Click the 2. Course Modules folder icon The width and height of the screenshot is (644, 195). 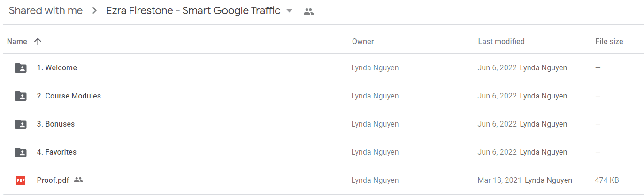21,96
